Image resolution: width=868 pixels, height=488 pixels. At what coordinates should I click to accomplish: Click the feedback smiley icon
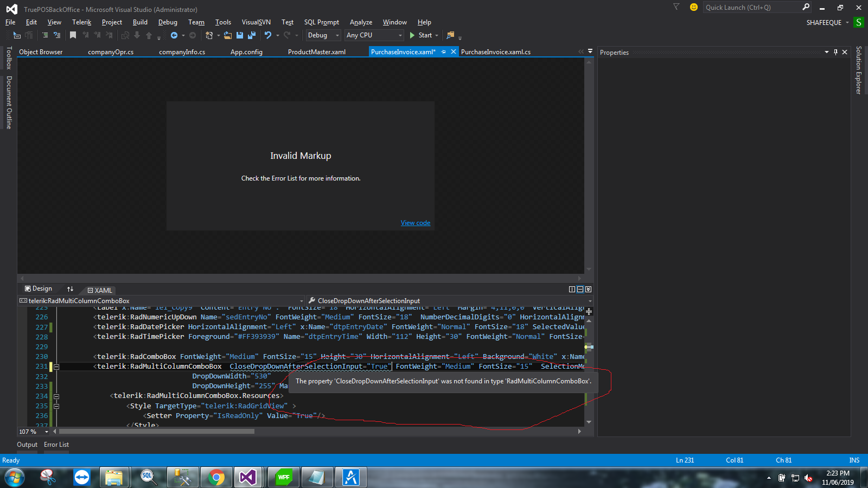[693, 7]
